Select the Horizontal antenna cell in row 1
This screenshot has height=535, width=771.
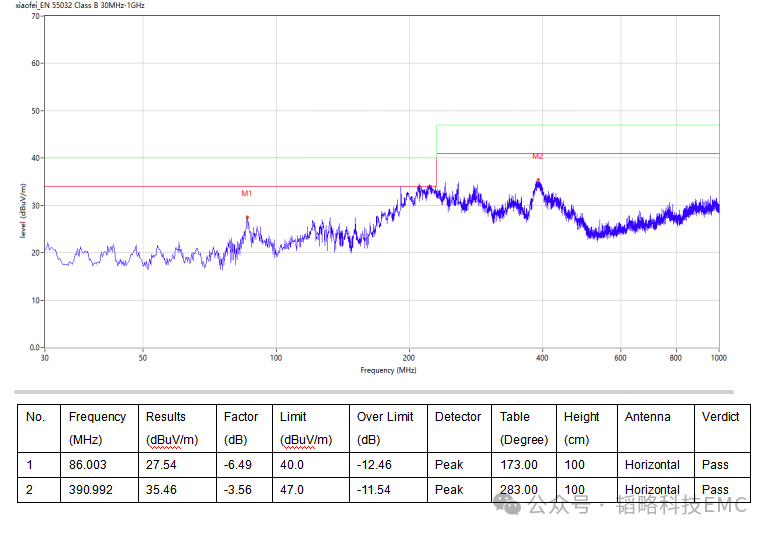pyautogui.click(x=652, y=465)
